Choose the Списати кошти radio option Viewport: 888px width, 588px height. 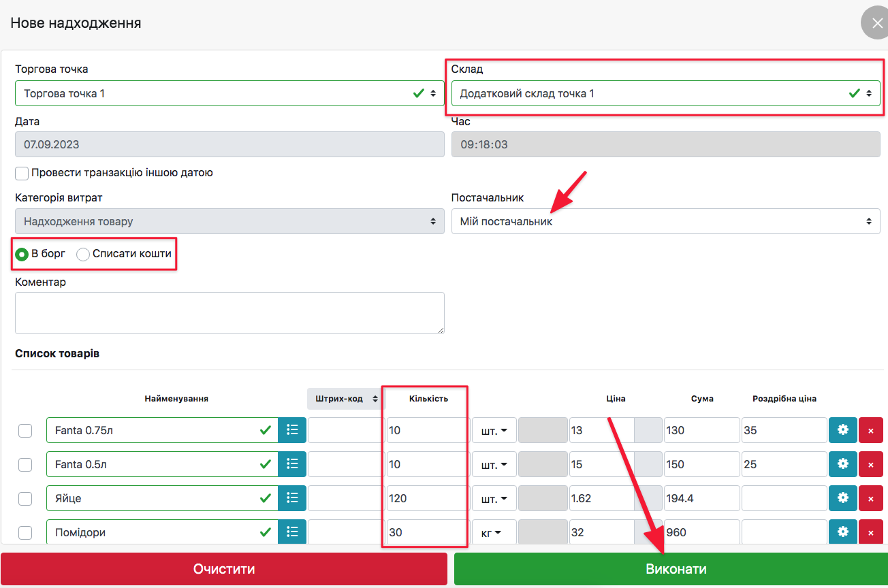[x=83, y=254]
